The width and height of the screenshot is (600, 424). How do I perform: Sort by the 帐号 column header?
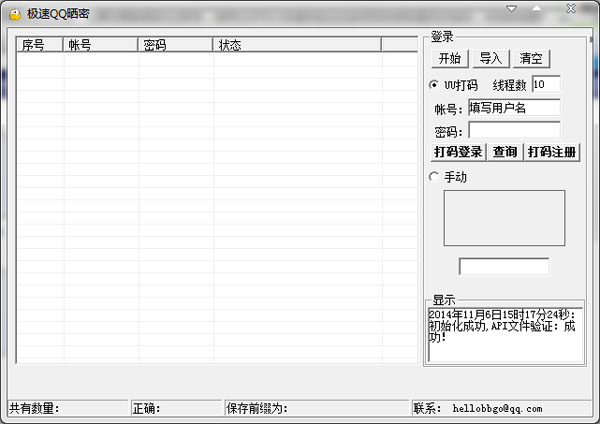100,45
